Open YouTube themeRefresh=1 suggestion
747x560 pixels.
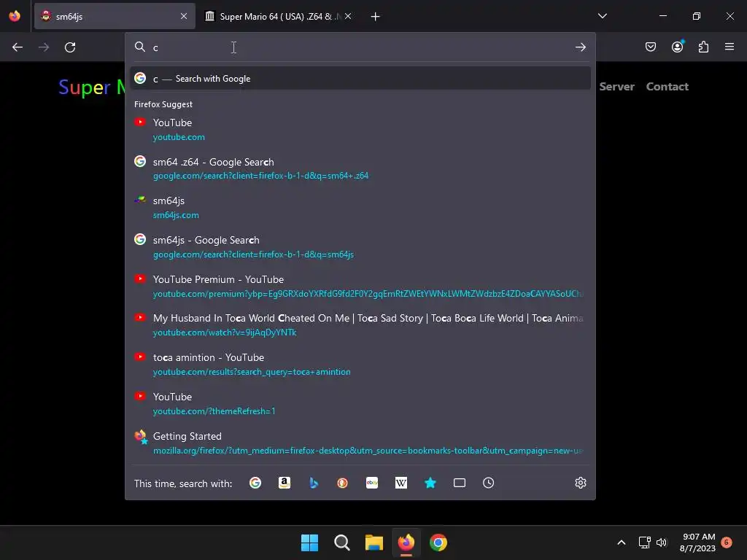point(360,404)
